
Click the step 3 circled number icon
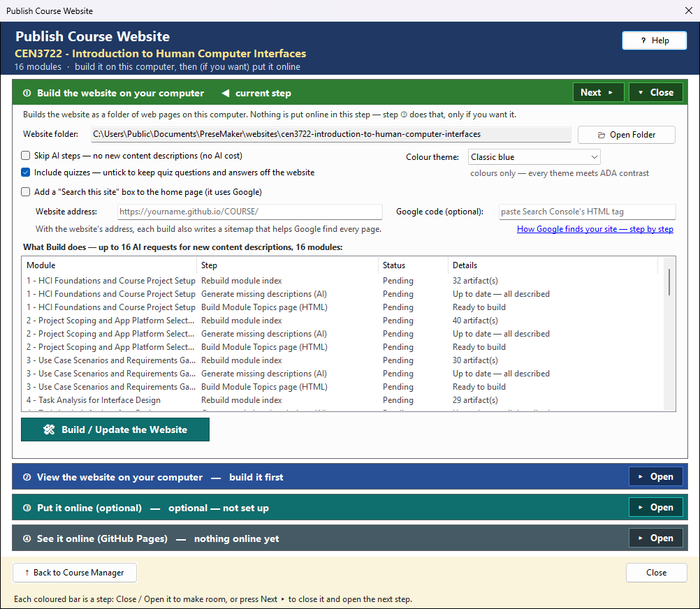pyautogui.click(x=27, y=508)
